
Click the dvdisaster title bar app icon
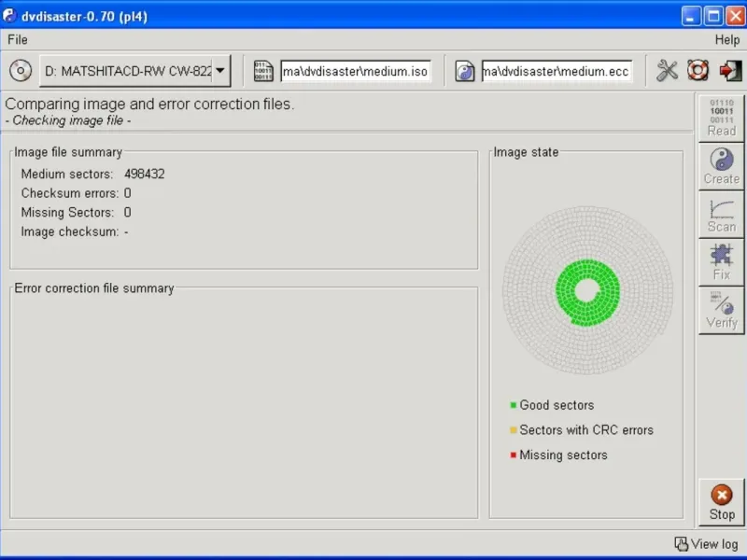[x=9, y=16]
